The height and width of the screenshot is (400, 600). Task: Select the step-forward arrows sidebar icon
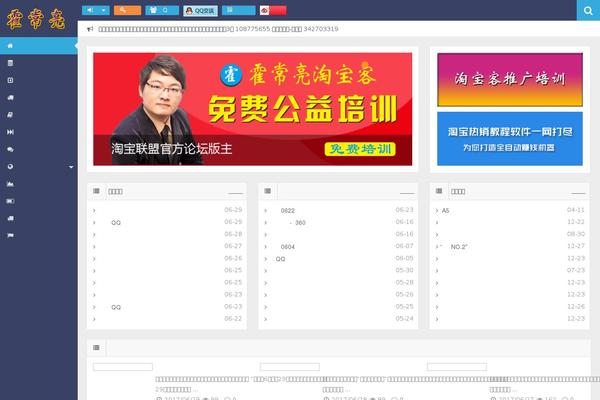click(x=10, y=132)
